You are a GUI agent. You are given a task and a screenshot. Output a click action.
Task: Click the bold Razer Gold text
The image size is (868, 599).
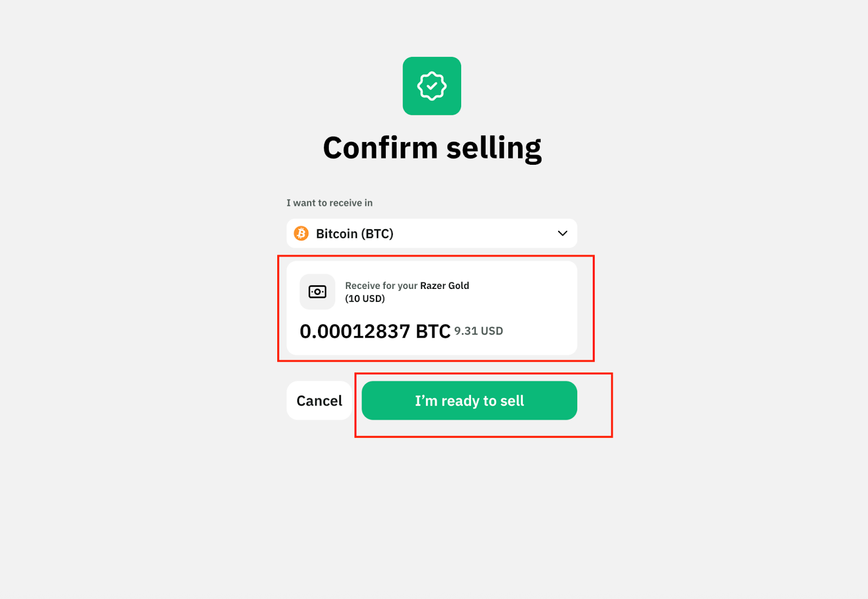pos(444,286)
